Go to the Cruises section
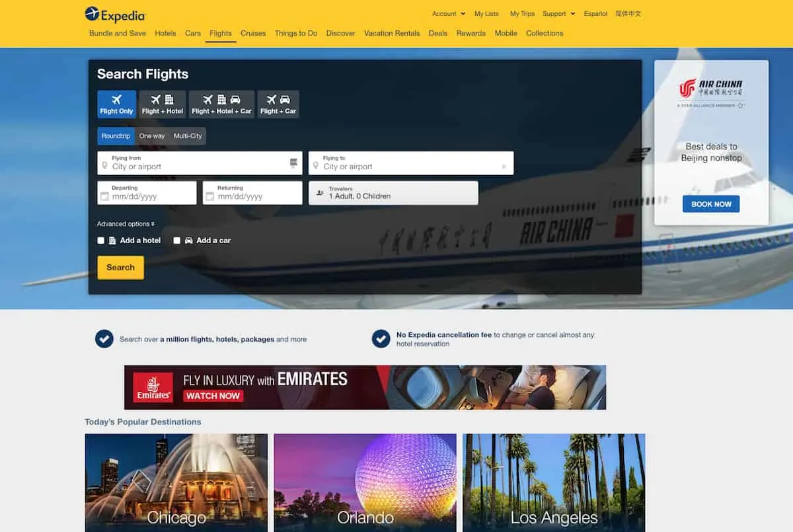 coord(253,33)
